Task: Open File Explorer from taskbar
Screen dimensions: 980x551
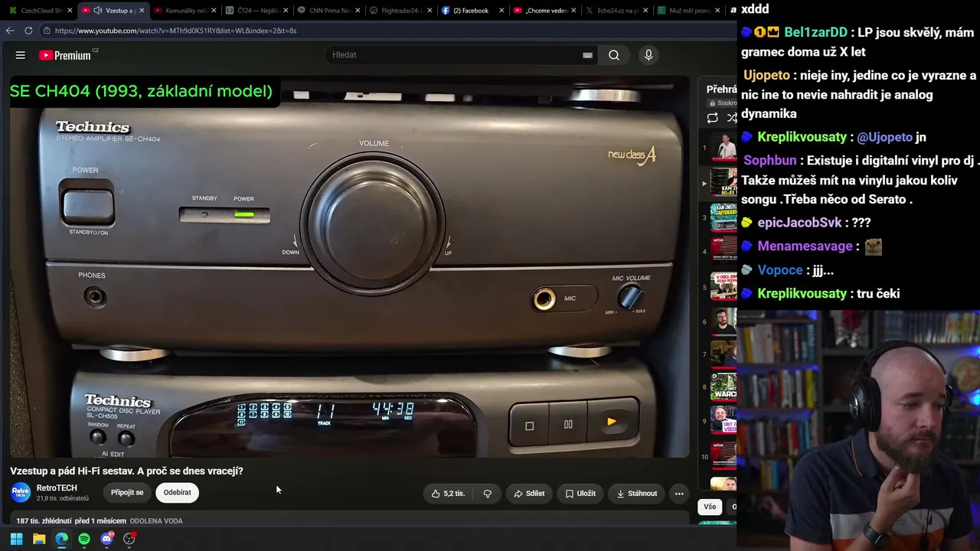Action: coord(39,539)
